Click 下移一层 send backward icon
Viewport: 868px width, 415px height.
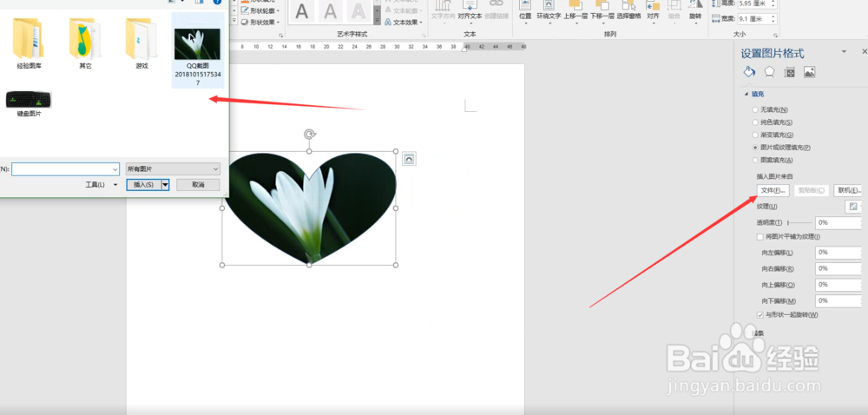tap(602, 12)
